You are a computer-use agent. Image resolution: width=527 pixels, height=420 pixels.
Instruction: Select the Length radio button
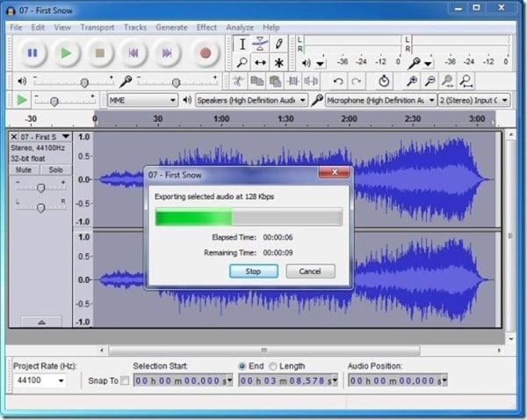pyautogui.click(x=273, y=366)
